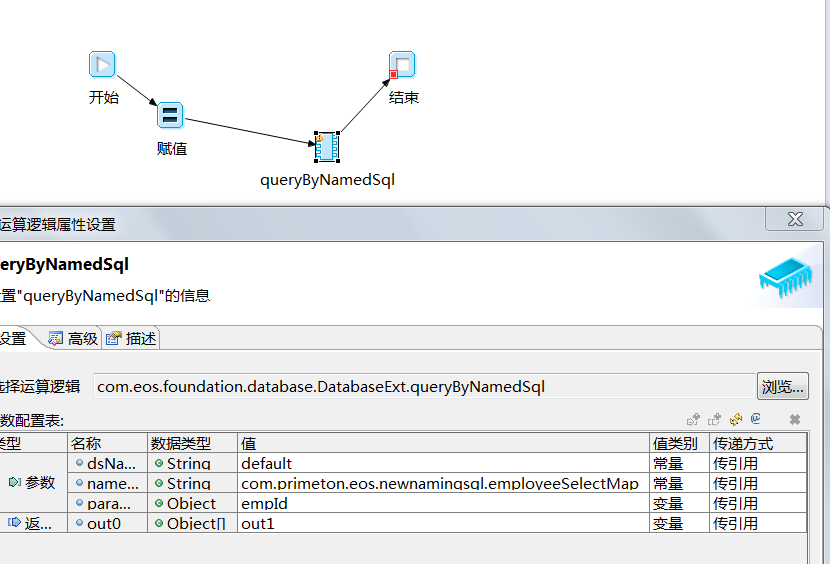Click 传引用 in the para... row
830x564 pixels.
pos(758,503)
